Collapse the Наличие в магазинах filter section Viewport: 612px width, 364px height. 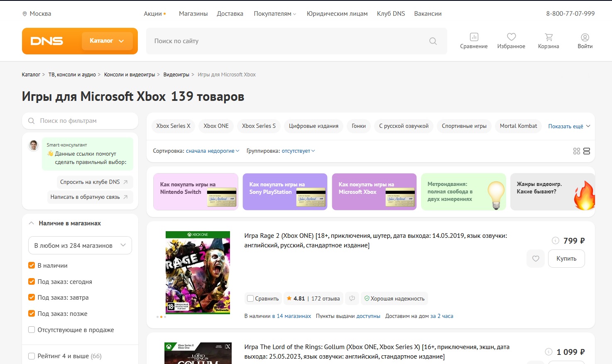tap(32, 223)
